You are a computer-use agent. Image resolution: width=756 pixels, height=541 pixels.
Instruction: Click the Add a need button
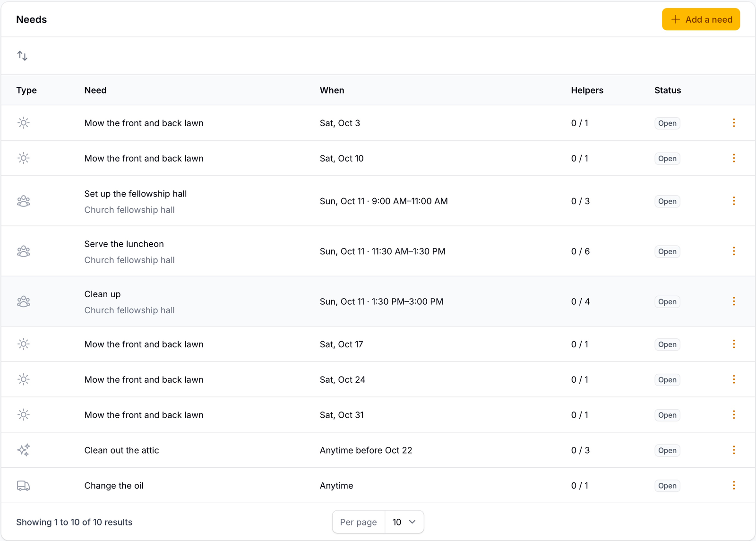[x=701, y=19]
